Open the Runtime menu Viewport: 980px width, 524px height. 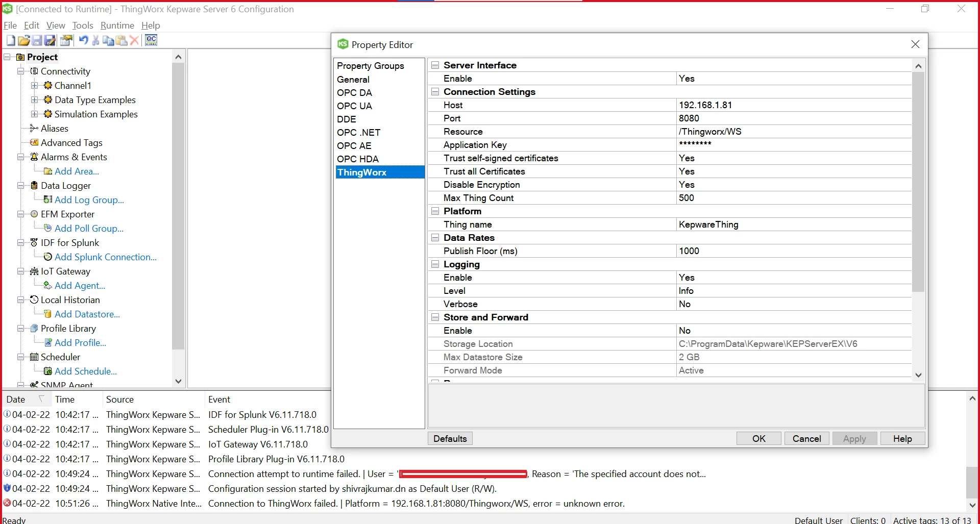117,25
